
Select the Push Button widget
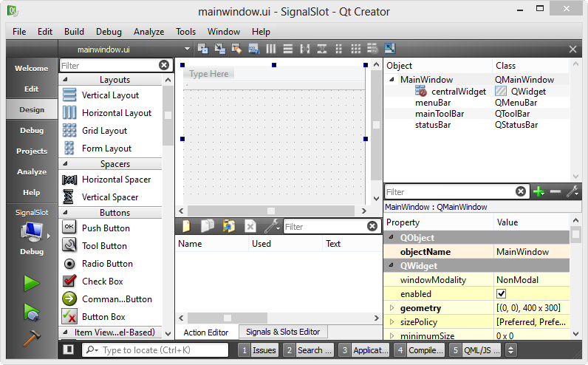(x=106, y=228)
